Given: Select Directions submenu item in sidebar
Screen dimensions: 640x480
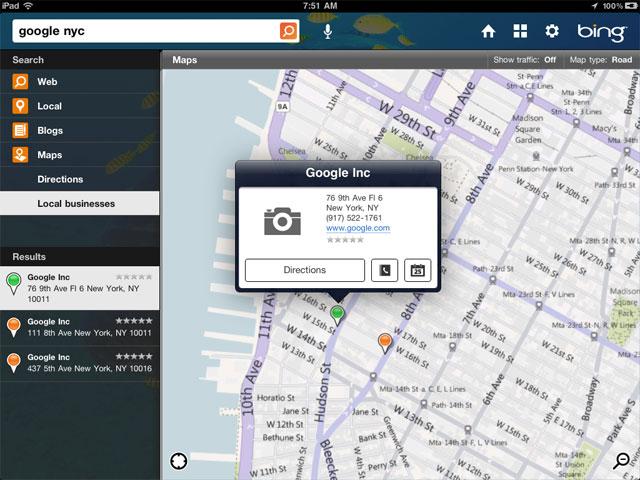Looking at the screenshot, I should pos(80,179).
